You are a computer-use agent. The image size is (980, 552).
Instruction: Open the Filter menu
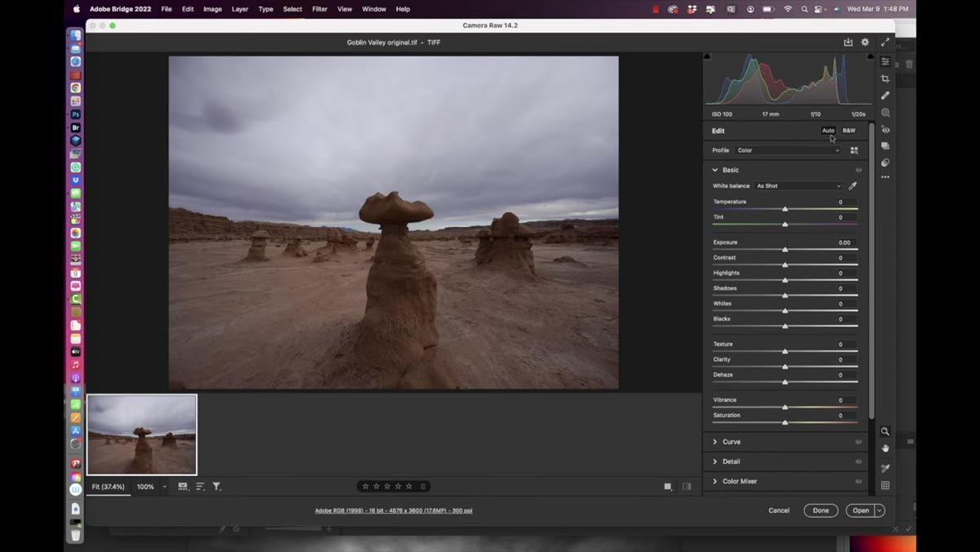coord(320,9)
